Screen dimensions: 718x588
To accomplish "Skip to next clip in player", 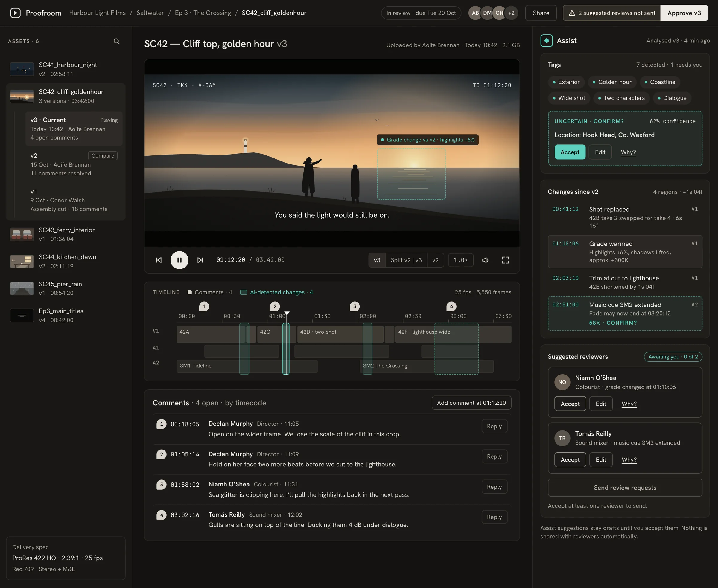I will (200, 260).
